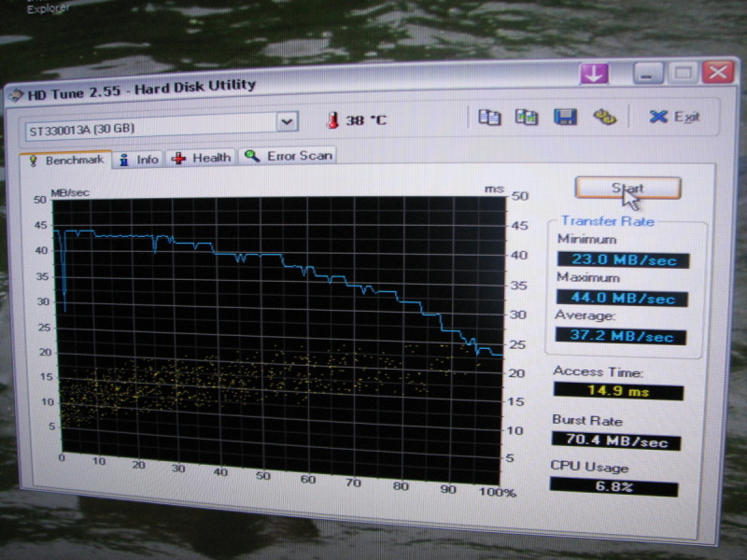Click the Minimum value 23.0 MB/sec
This screenshot has width=747, height=560.
click(624, 260)
